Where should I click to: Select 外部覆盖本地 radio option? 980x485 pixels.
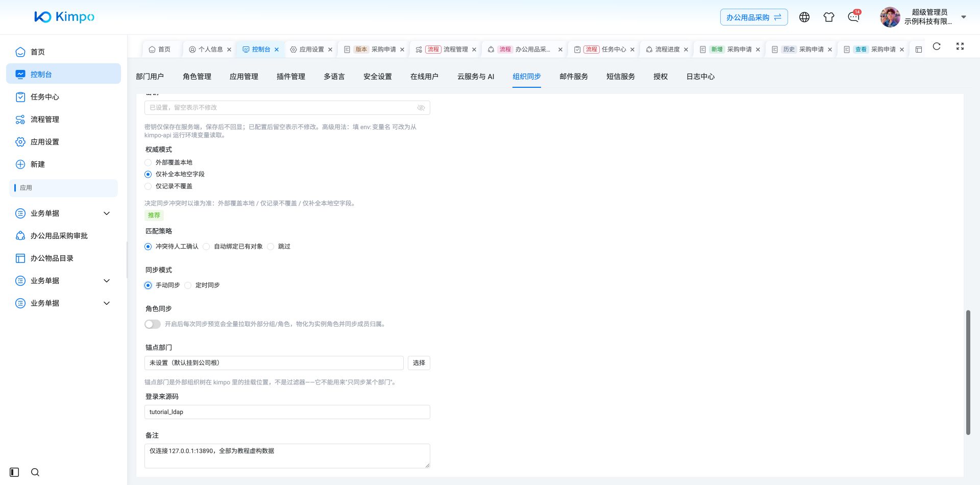[148, 162]
